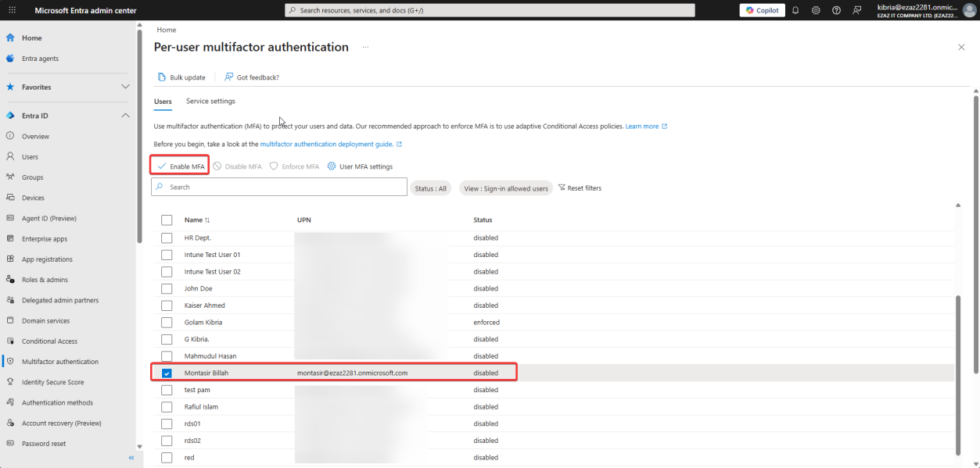980x468 pixels.
Task: Open the multifactor authentication deployment guide link
Action: [330, 145]
